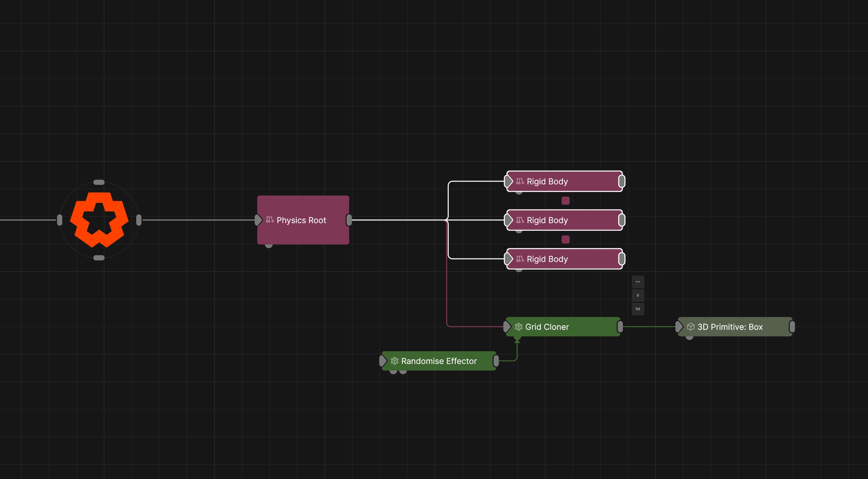Image resolution: width=868 pixels, height=479 pixels.
Task: Arrange selected nodes in grid with bottom layout button
Action: (x=638, y=309)
